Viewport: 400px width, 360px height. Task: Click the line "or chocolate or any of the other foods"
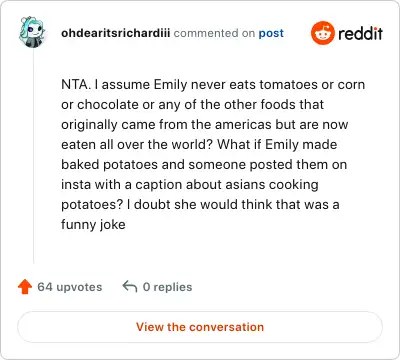[192, 104]
